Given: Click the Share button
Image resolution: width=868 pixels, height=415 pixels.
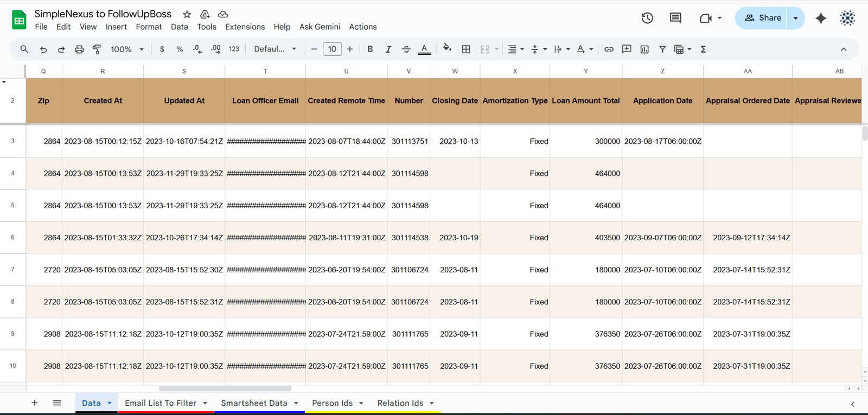Looking at the screenshot, I should [762, 18].
